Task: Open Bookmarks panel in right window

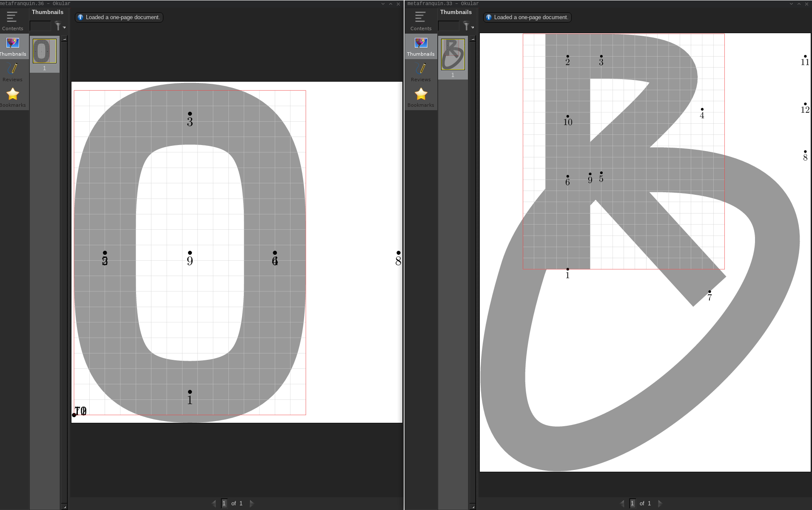Action: tap(421, 97)
